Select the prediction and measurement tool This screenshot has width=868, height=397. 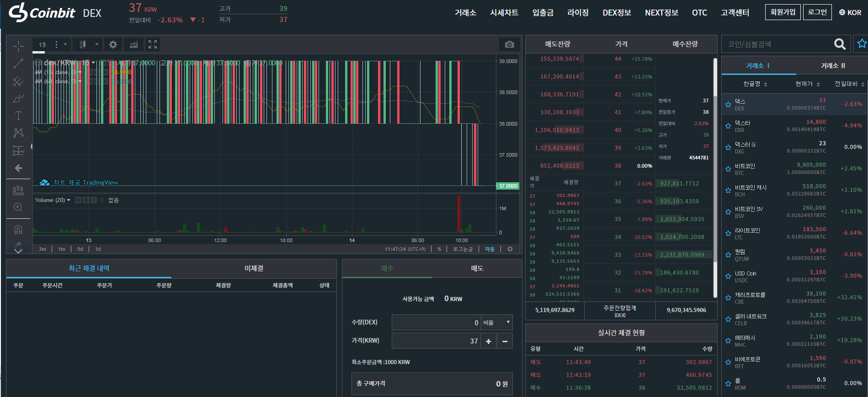tap(18, 150)
